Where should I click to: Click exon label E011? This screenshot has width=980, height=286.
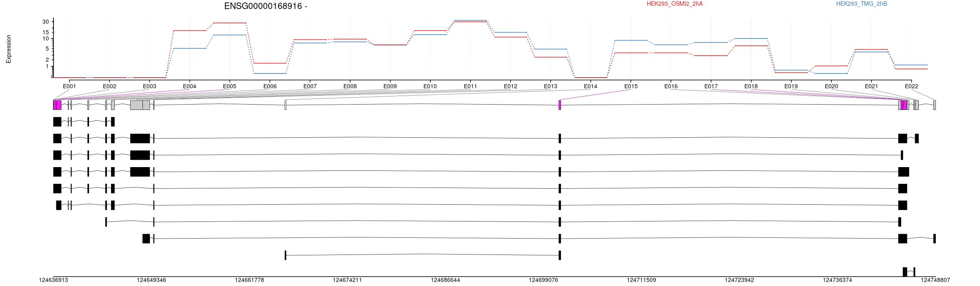click(x=470, y=86)
